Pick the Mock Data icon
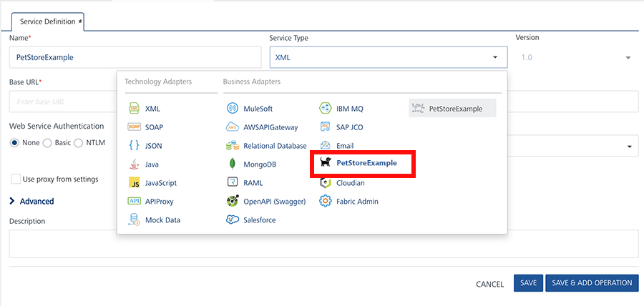 [x=134, y=220]
